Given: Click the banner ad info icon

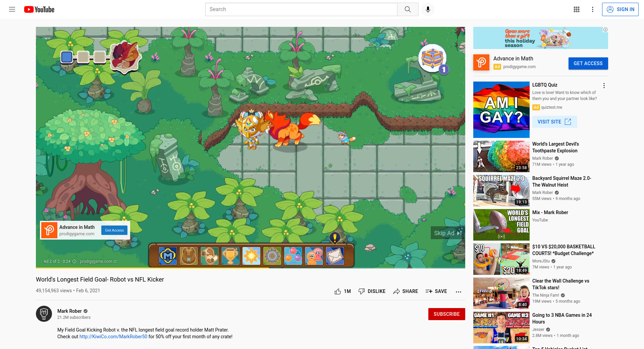Looking at the screenshot, I should [x=605, y=30].
